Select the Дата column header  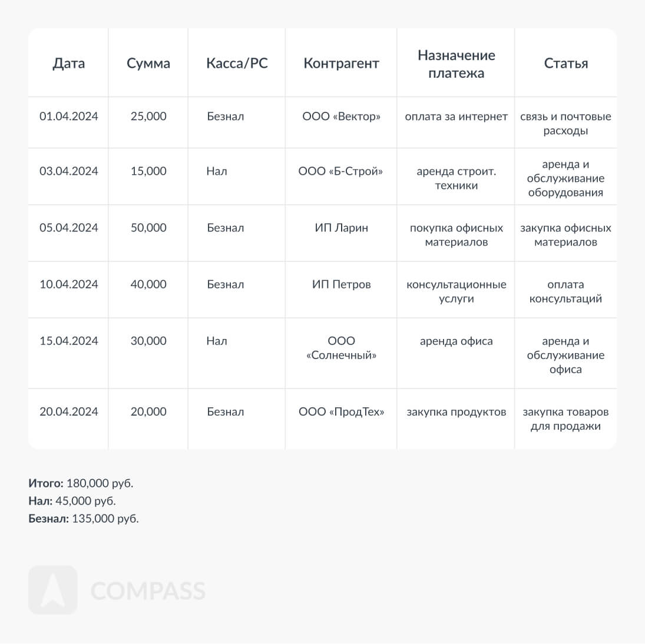pos(69,64)
